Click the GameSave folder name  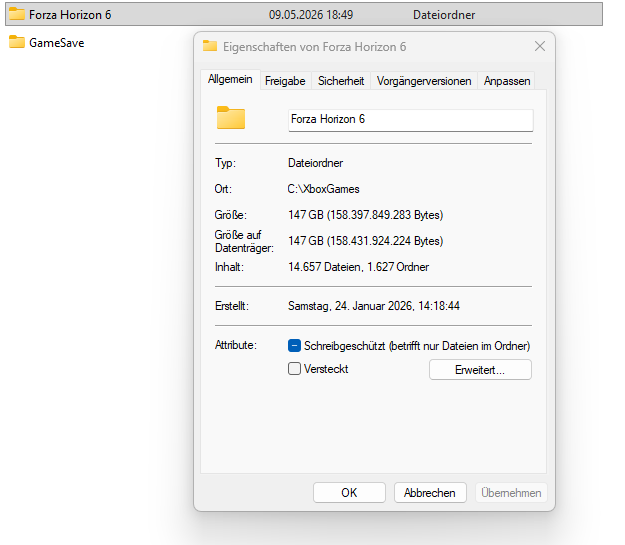click(x=57, y=43)
